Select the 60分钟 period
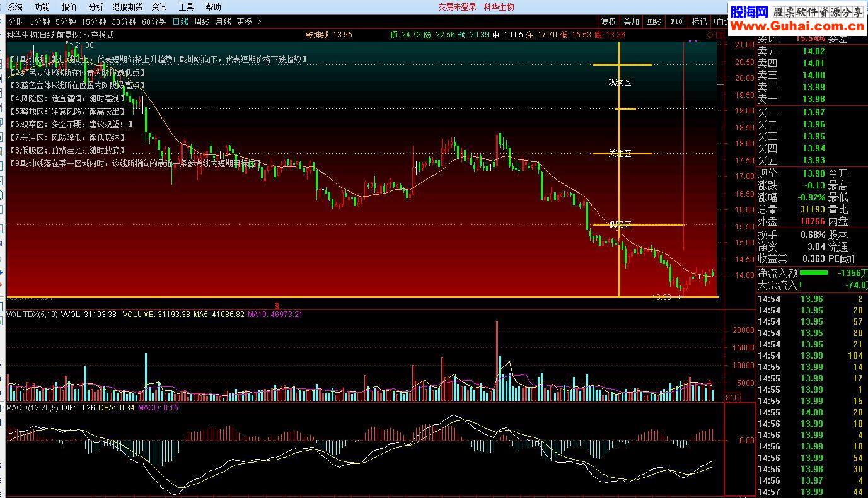 pyautogui.click(x=154, y=21)
